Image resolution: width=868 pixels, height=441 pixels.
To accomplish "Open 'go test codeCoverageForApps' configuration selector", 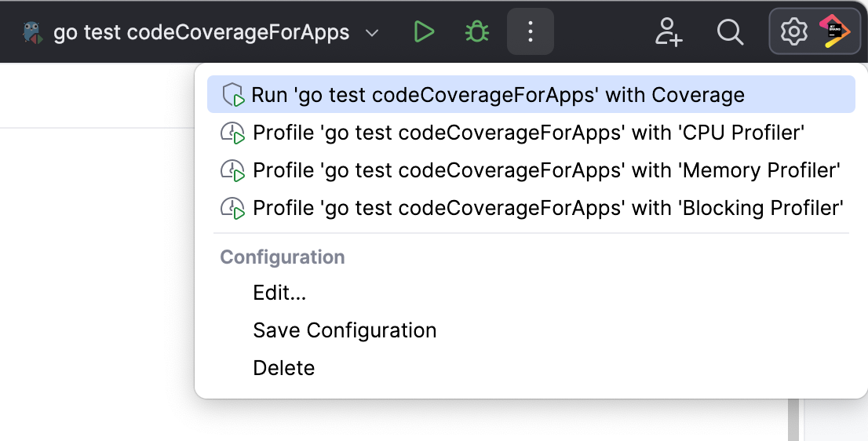I will (x=201, y=33).
